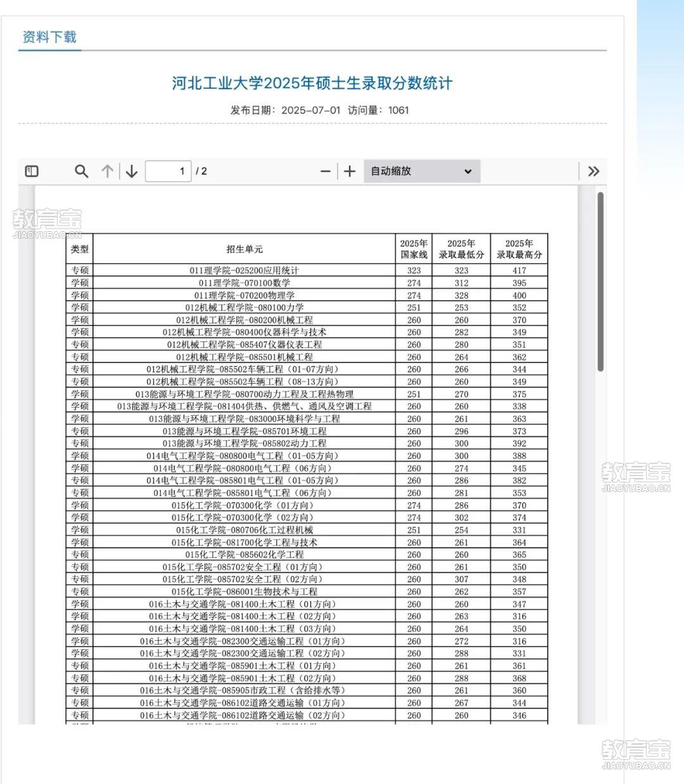Click the 2025年国家线 column header
Screen dimensions: 684x784
pyautogui.click(x=414, y=249)
